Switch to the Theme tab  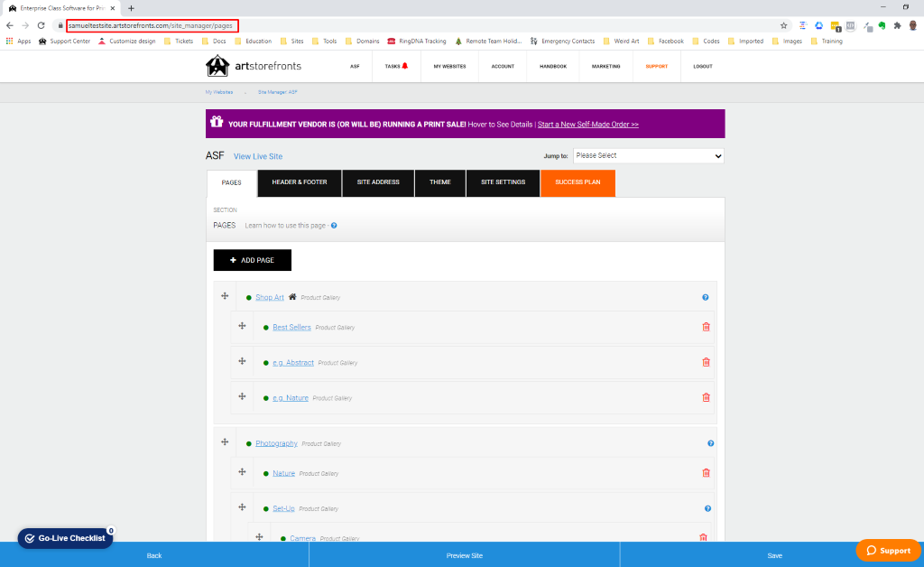tap(440, 182)
